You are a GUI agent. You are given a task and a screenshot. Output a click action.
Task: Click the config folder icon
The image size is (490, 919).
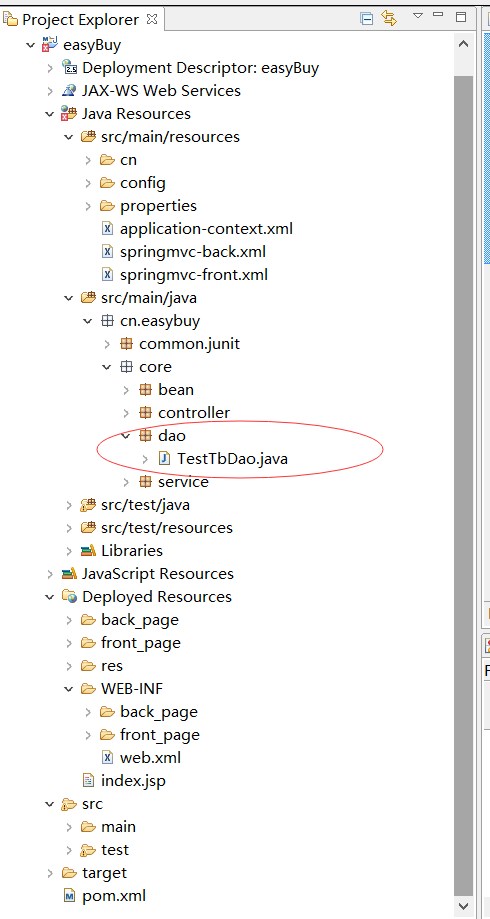(x=107, y=183)
